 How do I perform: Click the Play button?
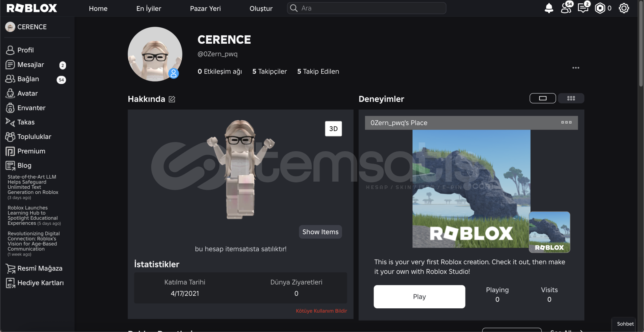(x=419, y=297)
